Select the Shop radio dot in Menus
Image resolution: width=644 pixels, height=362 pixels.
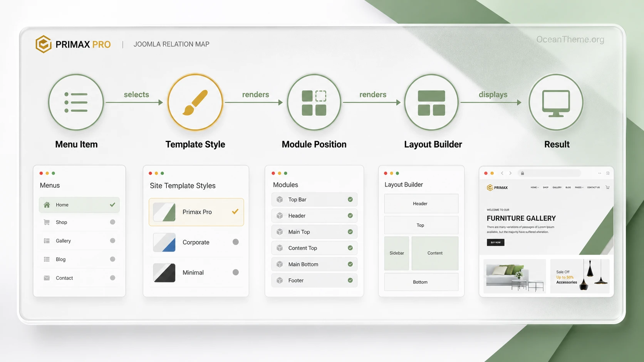[x=112, y=222]
